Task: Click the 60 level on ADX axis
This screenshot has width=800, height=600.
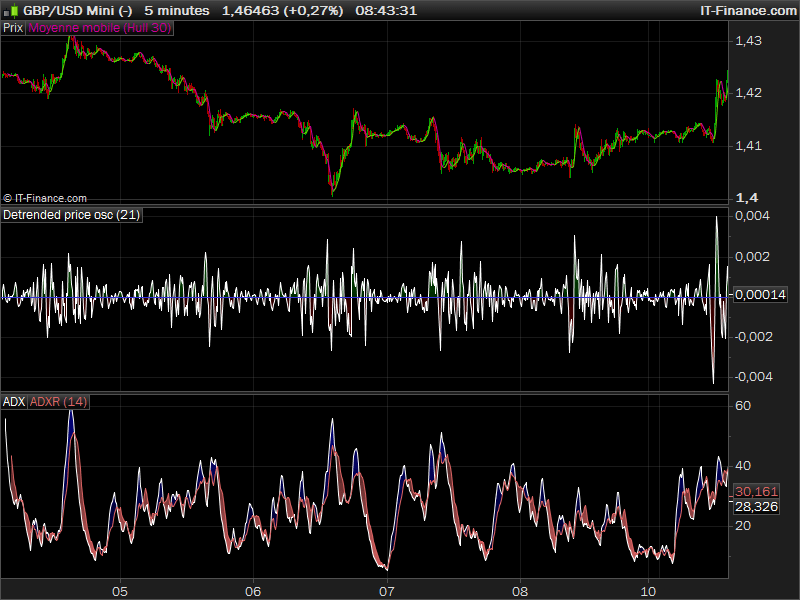Action: [x=743, y=406]
